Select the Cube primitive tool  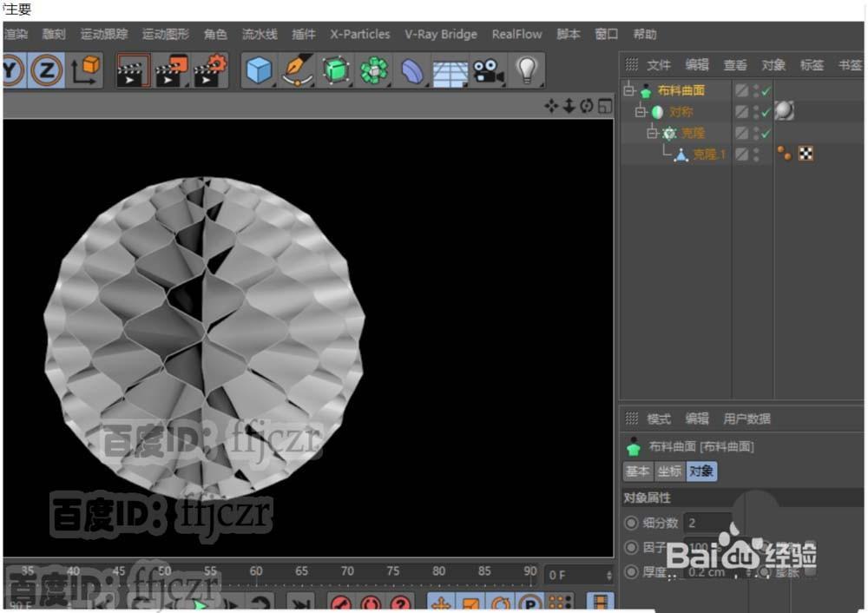[257, 70]
